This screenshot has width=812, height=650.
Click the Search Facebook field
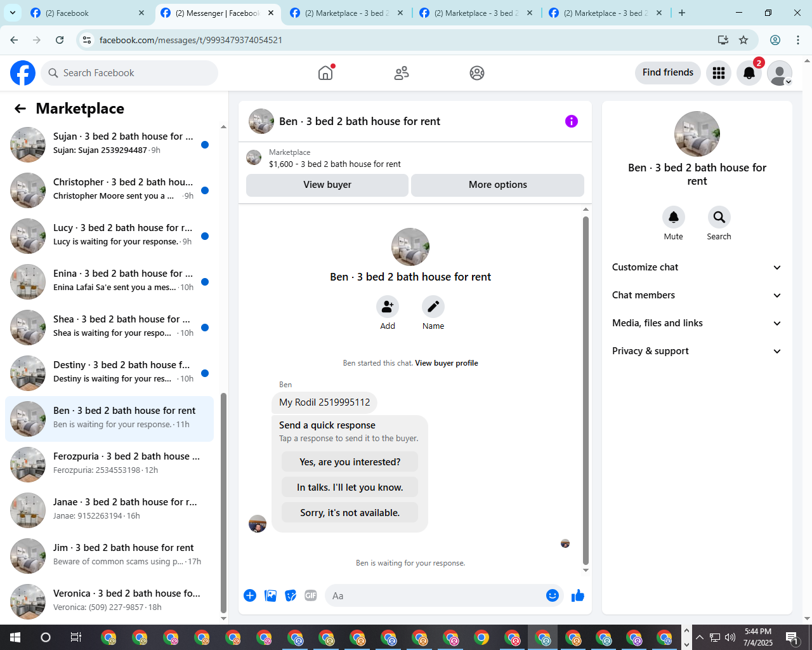point(129,73)
